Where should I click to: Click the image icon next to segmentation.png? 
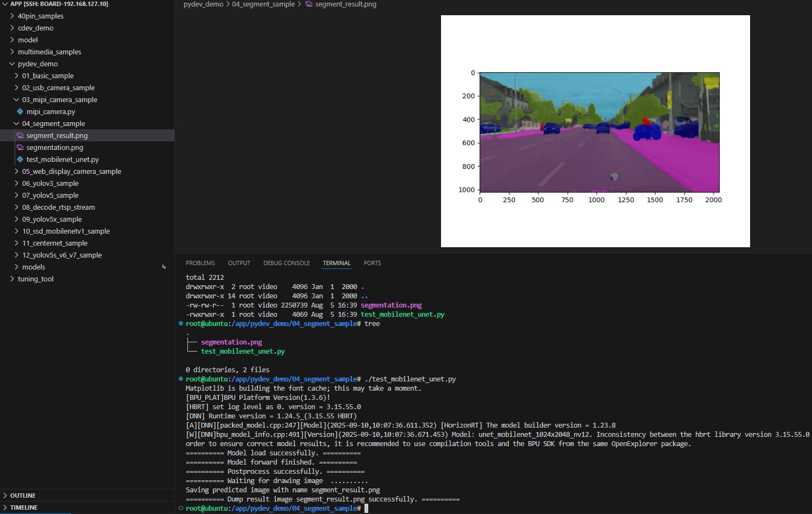tap(21, 147)
